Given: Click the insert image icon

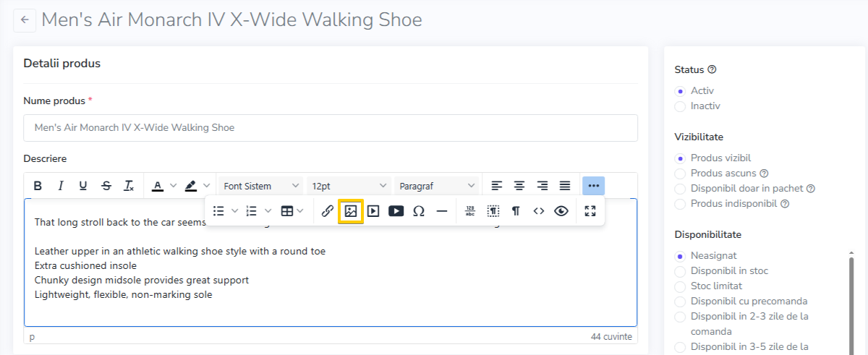Looking at the screenshot, I should (351, 211).
